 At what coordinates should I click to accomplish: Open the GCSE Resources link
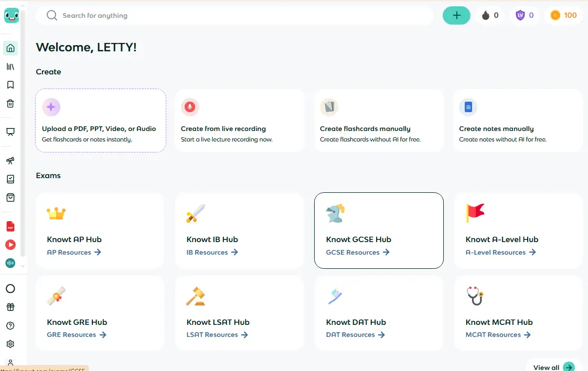pos(358,252)
